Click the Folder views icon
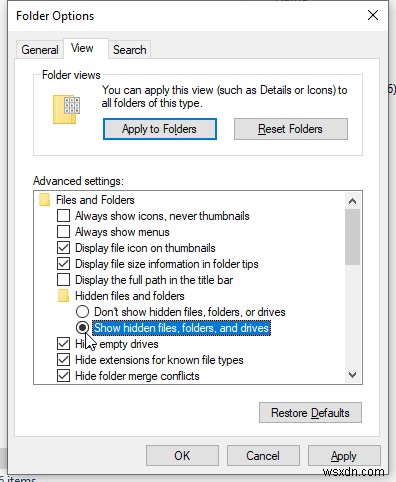This screenshot has width=396, height=482. tap(66, 110)
